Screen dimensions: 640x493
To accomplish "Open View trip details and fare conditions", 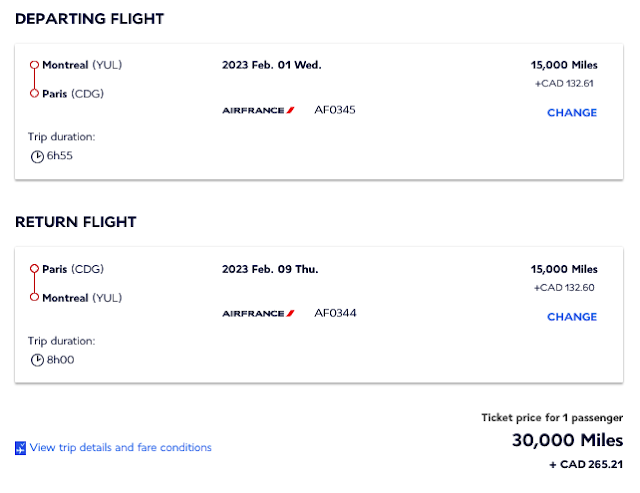I will (x=120, y=448).
